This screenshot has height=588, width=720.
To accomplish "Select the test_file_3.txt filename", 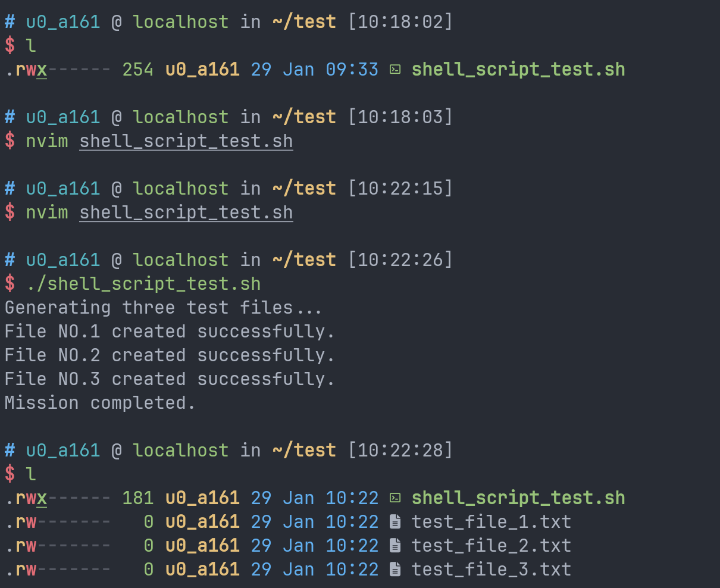I will pyautogui.click(x=491, y=570).
